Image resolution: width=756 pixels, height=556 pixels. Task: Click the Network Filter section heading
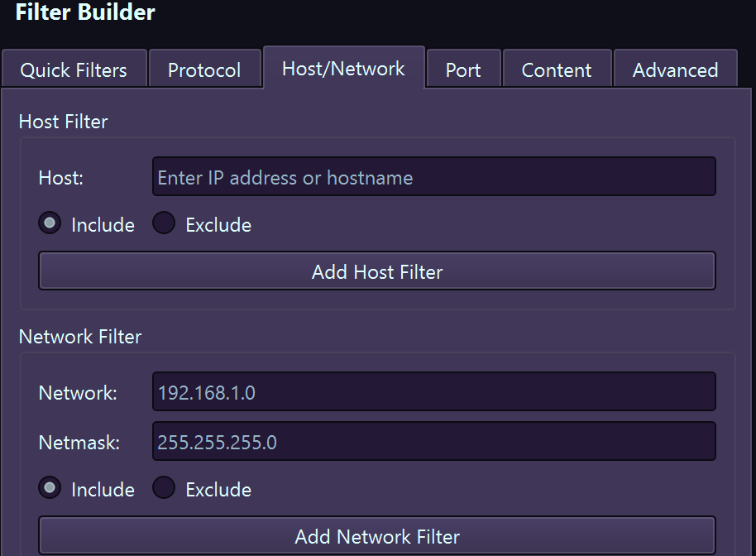point(80,337)
